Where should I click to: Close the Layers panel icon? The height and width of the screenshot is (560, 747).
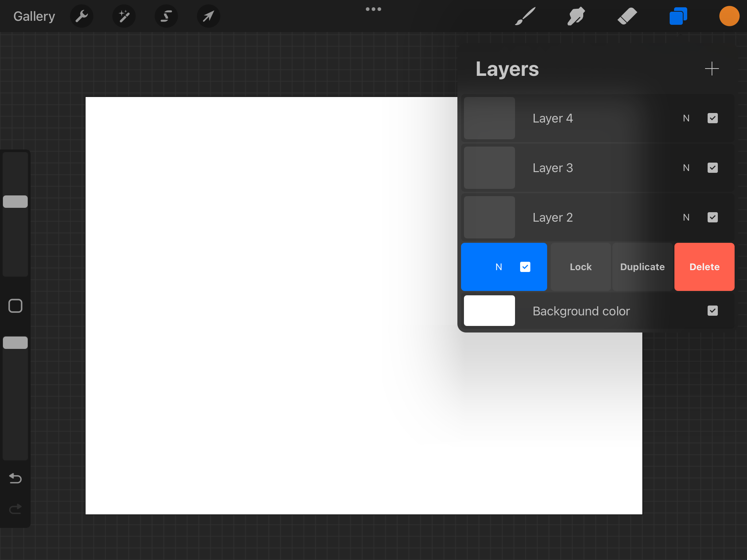click(x=678, y=16)
